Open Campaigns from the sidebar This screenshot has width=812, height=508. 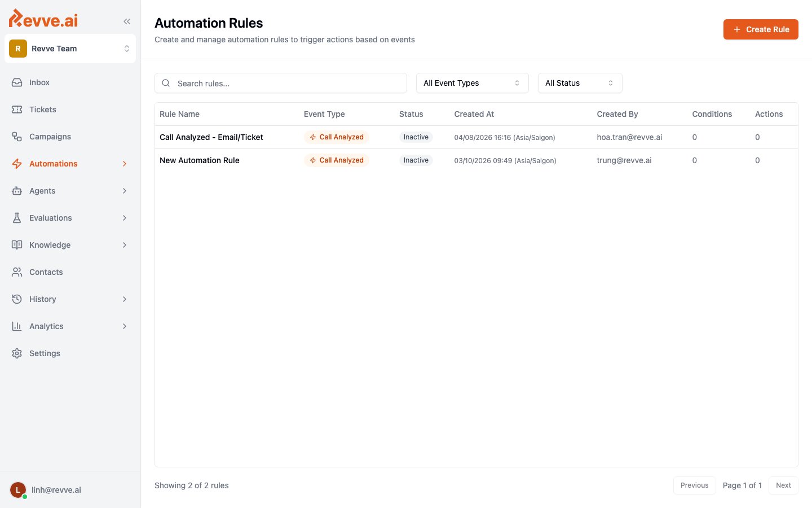pos(70,137)
